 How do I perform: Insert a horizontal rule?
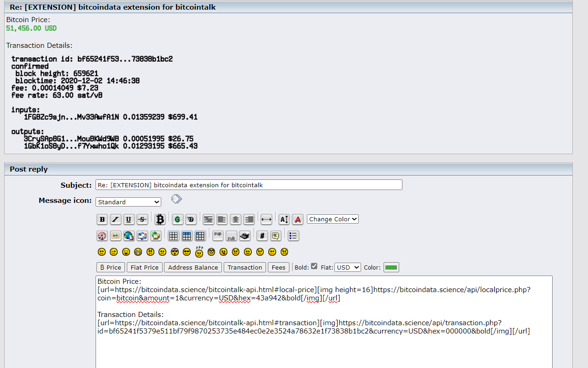click(x=266, y=219)
